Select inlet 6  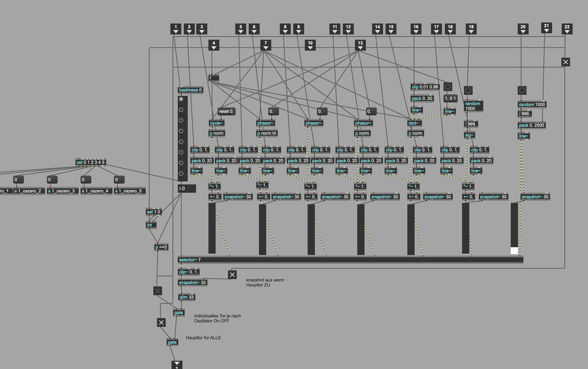point(254,29)
